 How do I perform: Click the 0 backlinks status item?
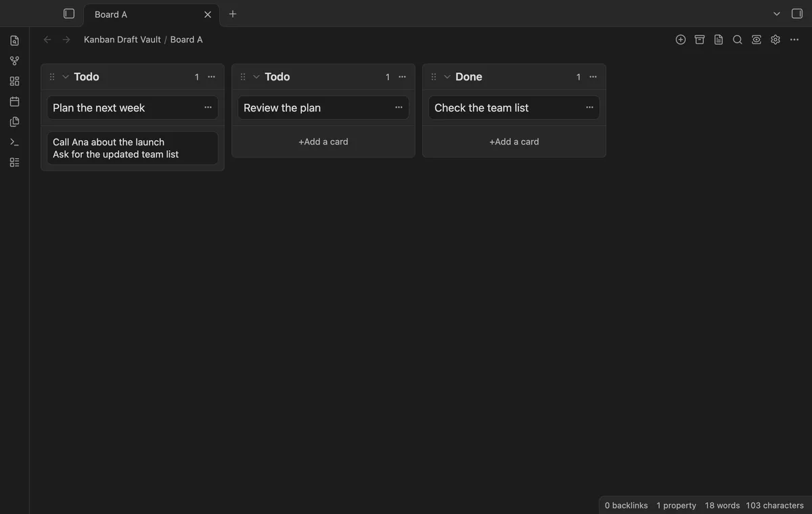coord(626,505)
